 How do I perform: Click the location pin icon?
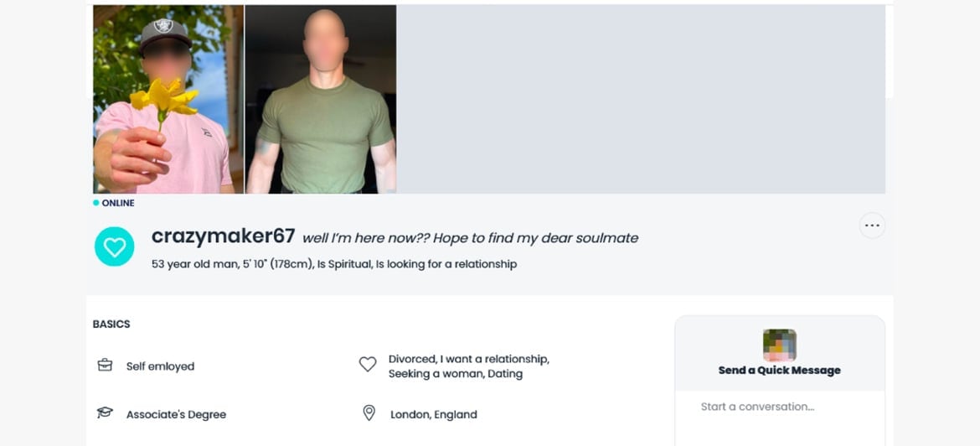[x=369, y=413]
